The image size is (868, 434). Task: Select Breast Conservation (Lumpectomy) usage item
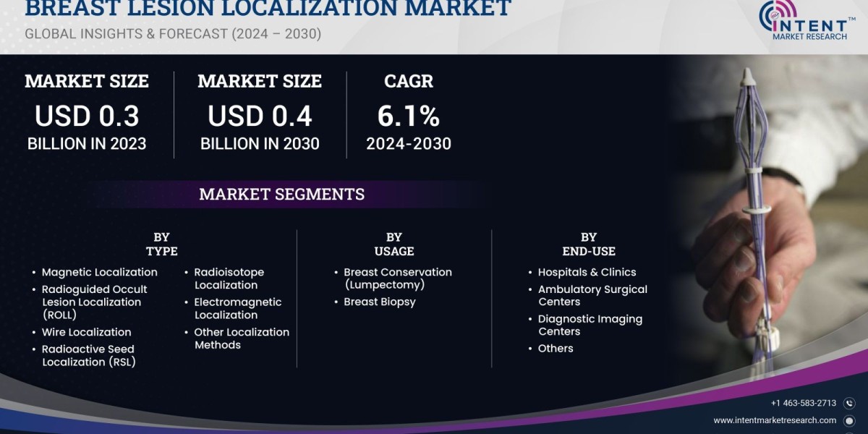[397, 278]
